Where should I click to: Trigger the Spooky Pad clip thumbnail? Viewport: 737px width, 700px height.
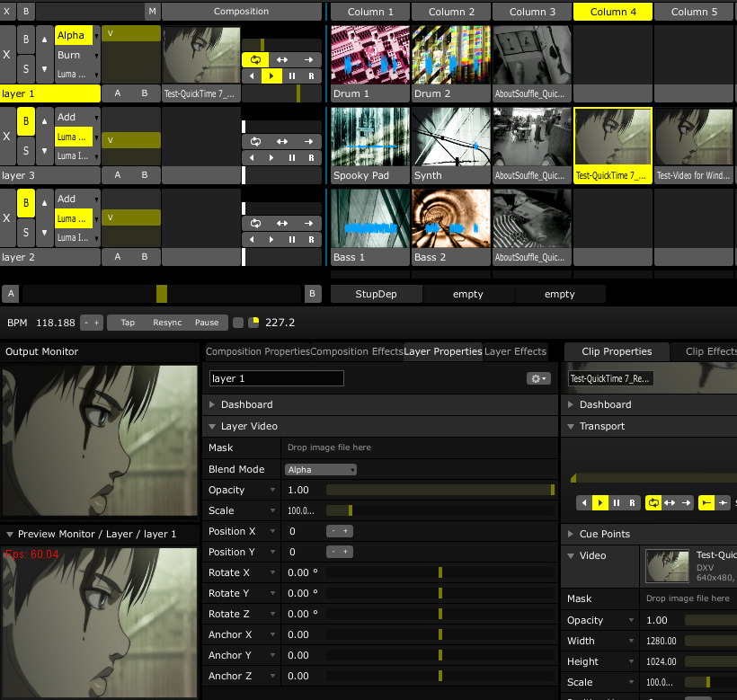(x=370, y=137)
